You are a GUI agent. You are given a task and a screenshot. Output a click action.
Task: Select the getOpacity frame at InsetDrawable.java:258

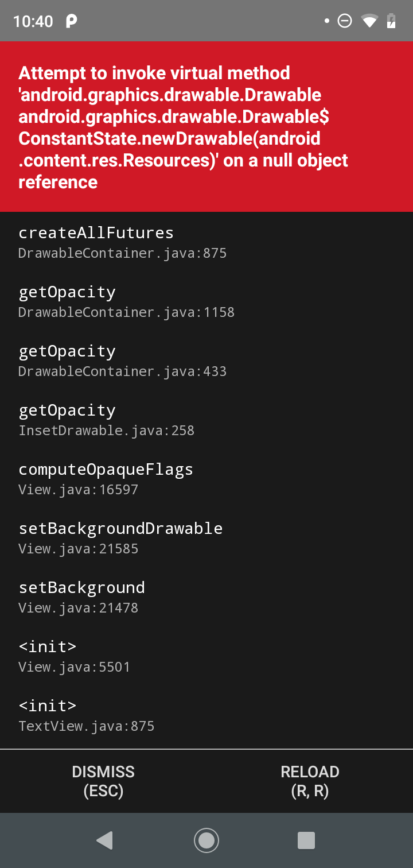96,418
